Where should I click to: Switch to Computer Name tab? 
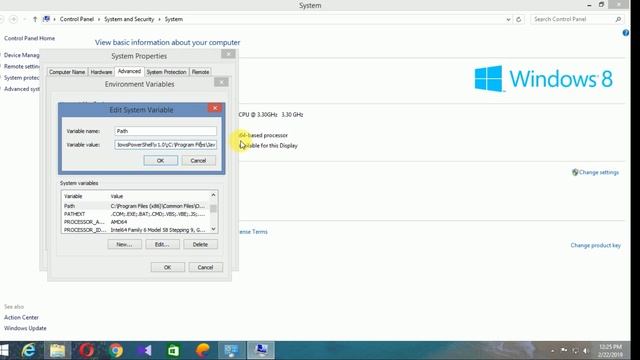point(67,72)
